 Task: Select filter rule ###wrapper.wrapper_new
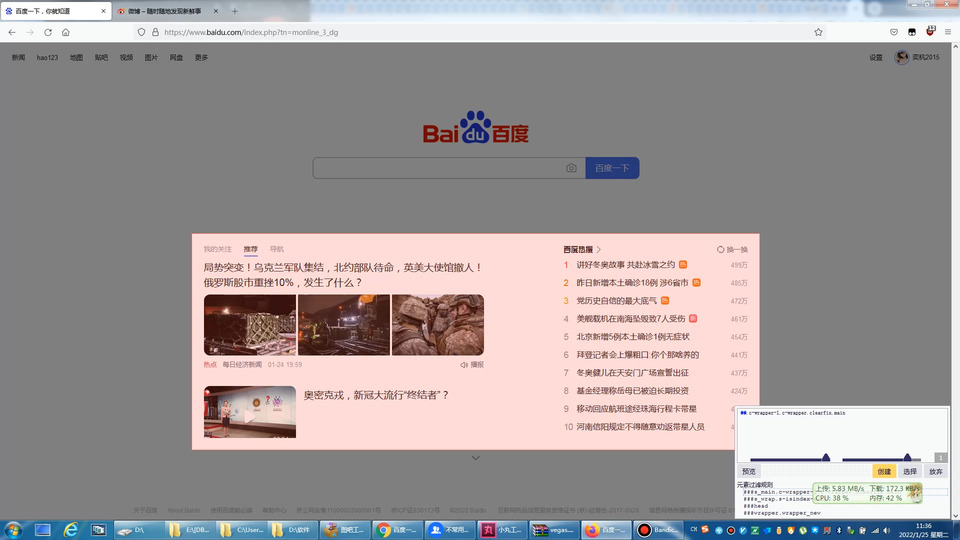point(782,512)
